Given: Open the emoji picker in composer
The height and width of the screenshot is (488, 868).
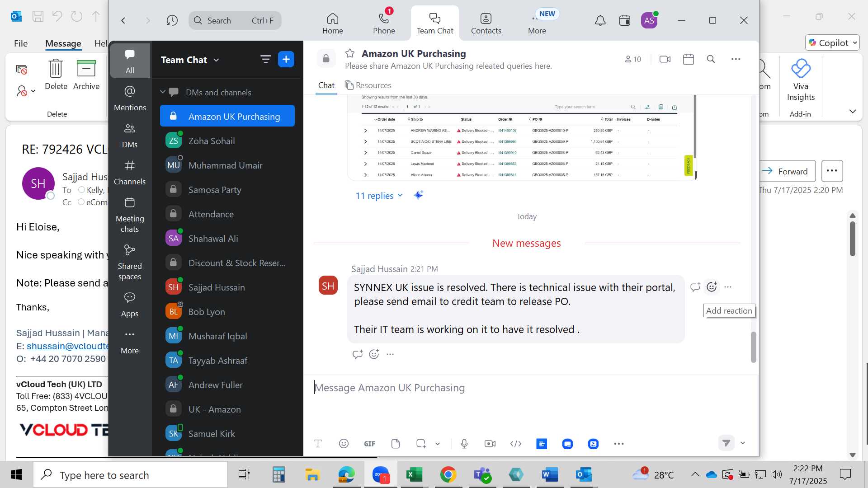Looking at the screenshot, I should click(x=344, y=444).
